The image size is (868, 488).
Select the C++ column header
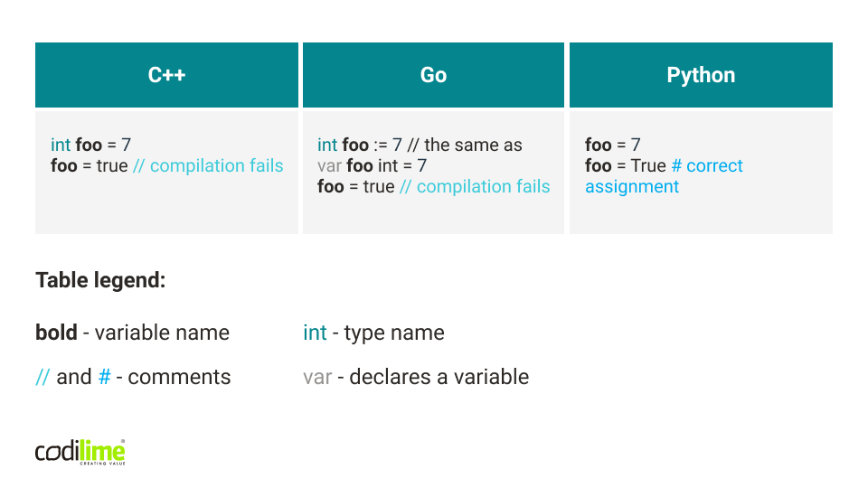click(166, 75)
